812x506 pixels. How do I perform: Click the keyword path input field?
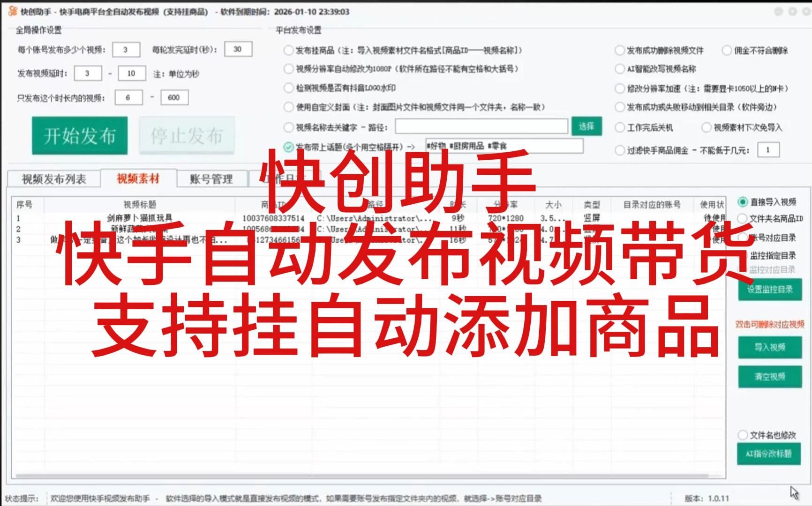pos(481,126)
